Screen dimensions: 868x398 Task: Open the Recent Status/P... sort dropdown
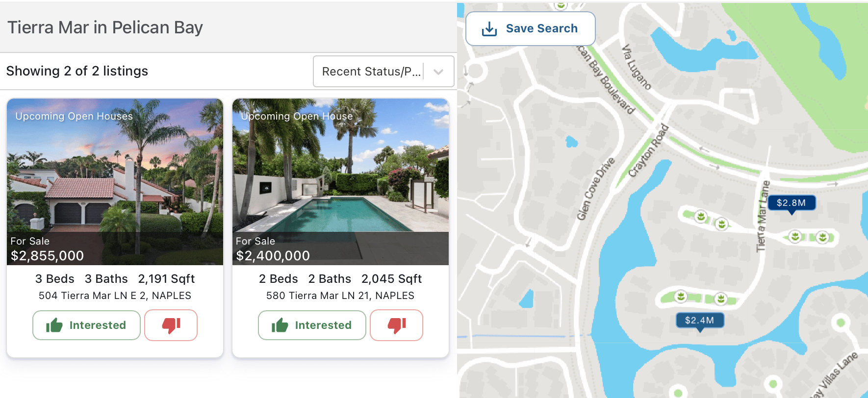pyautogui.click(x=383, y=72)
